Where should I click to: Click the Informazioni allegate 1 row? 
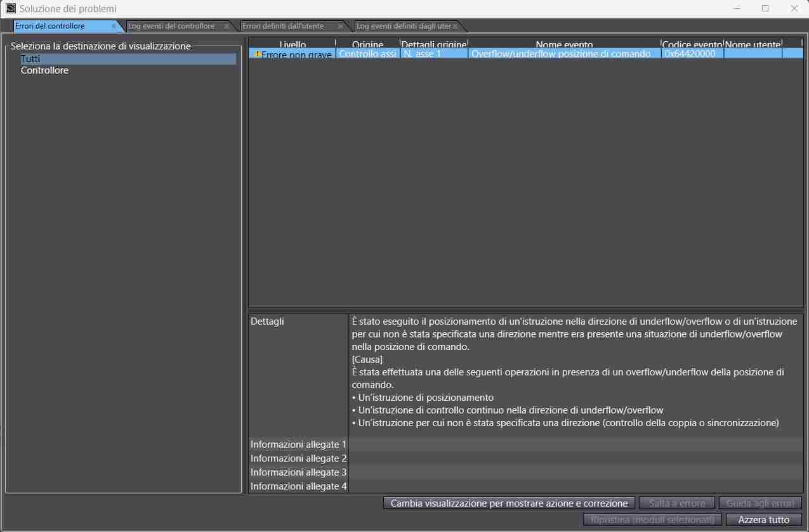(525, 444)
